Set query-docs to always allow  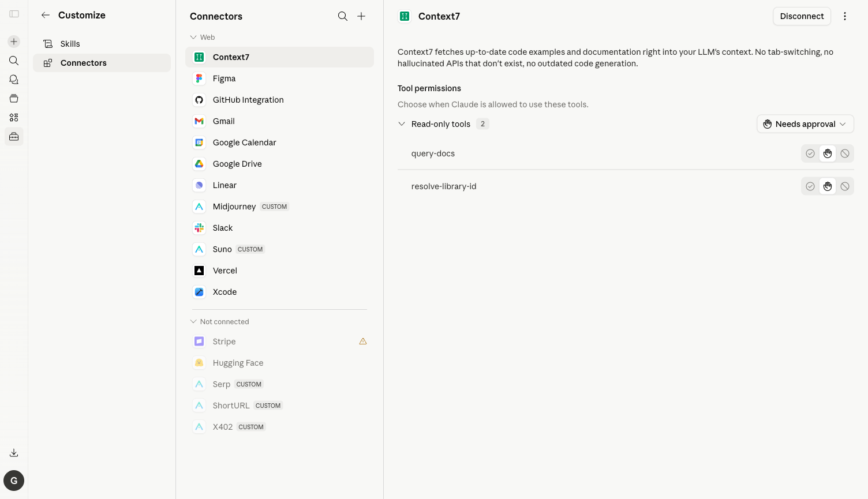click(x=810, y=153)
